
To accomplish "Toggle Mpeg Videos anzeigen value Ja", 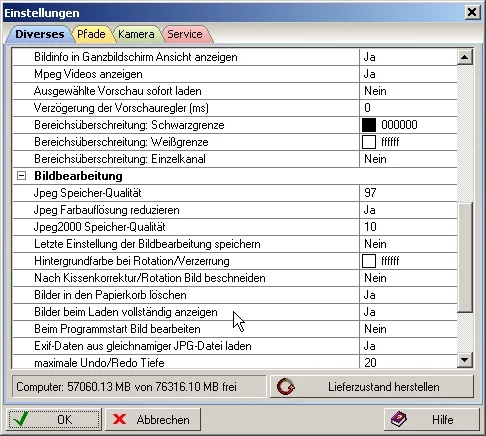I will point(408,74).
